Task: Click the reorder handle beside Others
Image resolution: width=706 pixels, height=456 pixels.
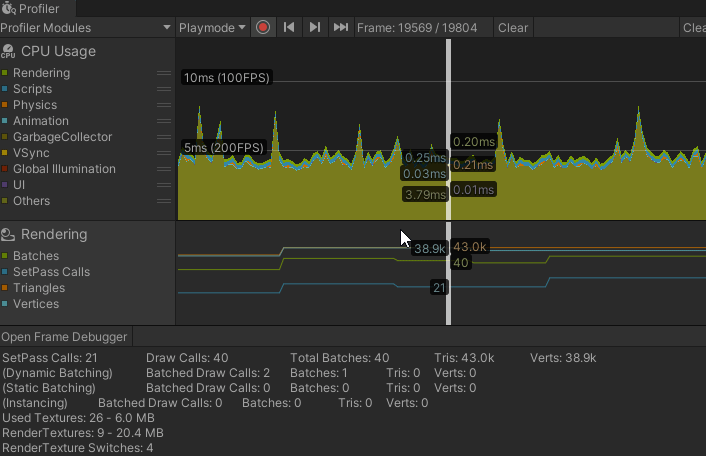Action: (x=164, y=201)
